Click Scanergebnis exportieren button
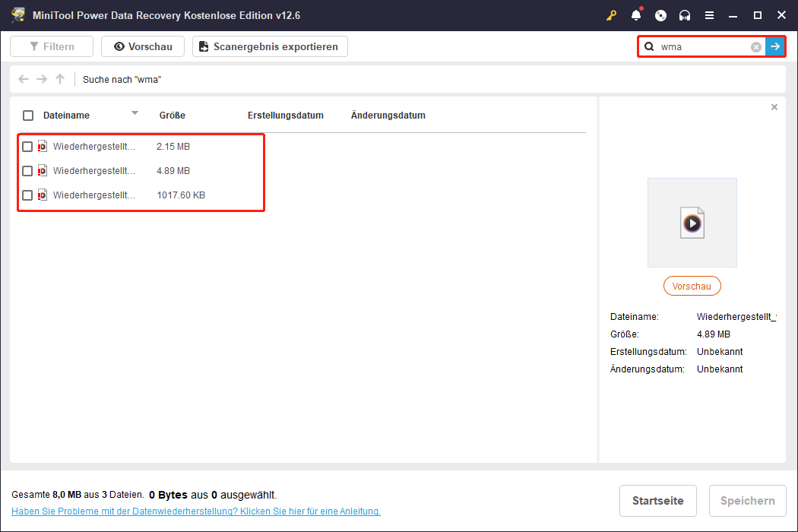Viewport: 798px width, 532px height. coord(270,46)
